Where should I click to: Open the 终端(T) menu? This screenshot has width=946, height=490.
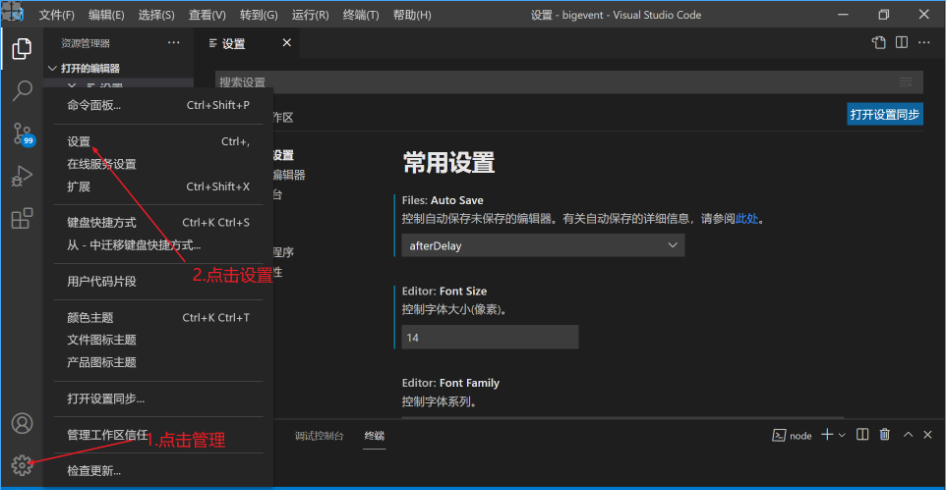[361, 15]
